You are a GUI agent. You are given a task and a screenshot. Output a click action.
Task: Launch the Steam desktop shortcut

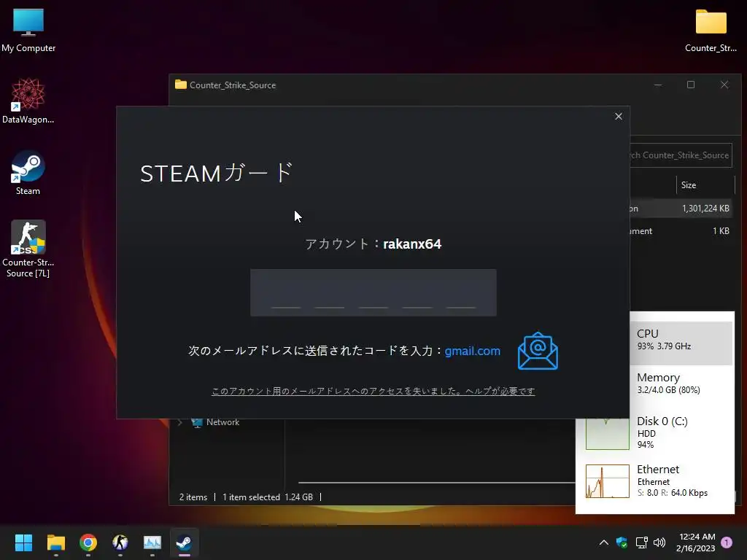[28, 172]
